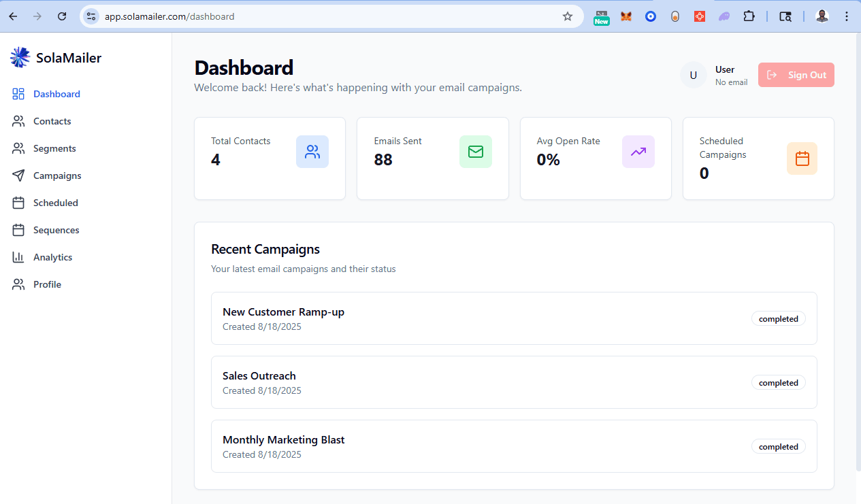Viewport: 861px width, 504px height.
Task: Click the user avatar with letter U
Action: [694, 75]
